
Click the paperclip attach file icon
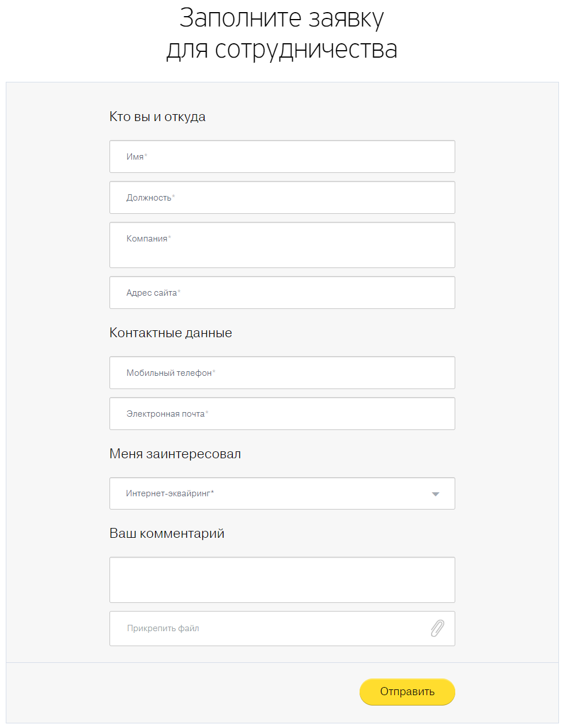[437, 628]
